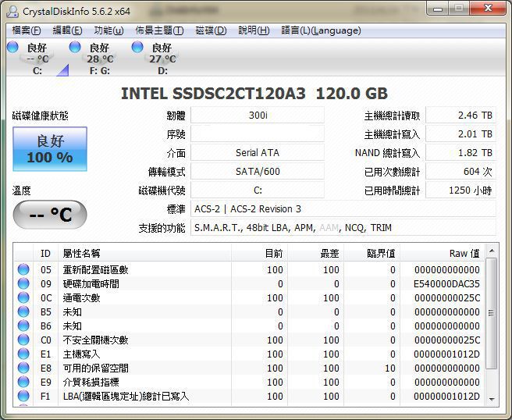Open the 功能(u) menu
Screen dimensions: 512x420
(108, 30)
